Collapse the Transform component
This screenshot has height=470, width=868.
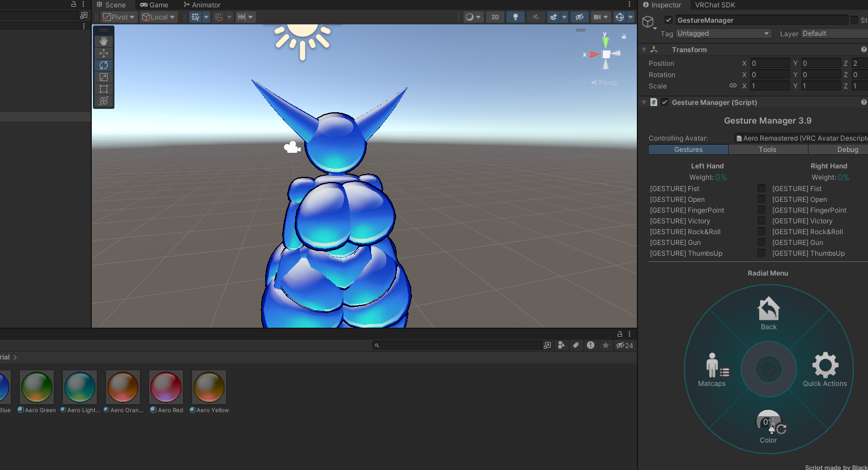(644, 50)
